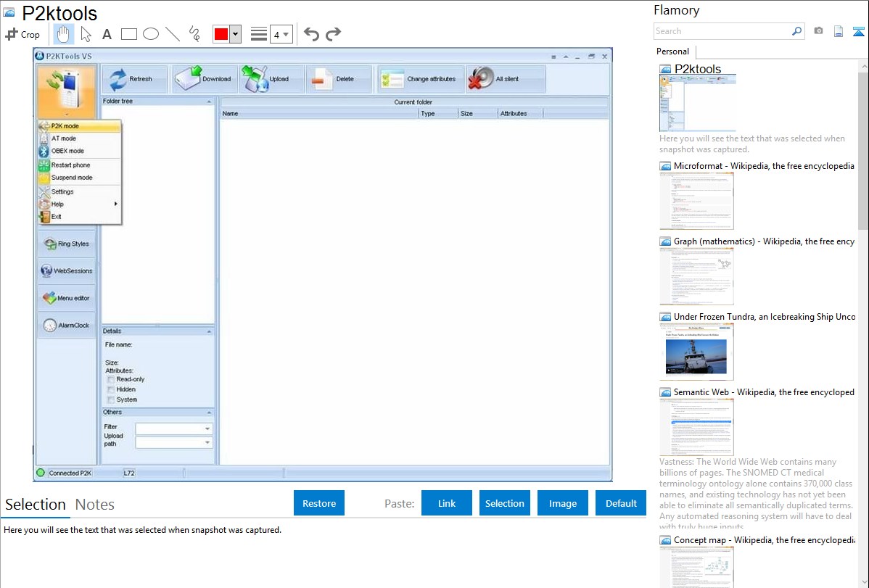Click the Flamory search field
The width and height of the screenshot is (869, 588).
click(722, 31)
